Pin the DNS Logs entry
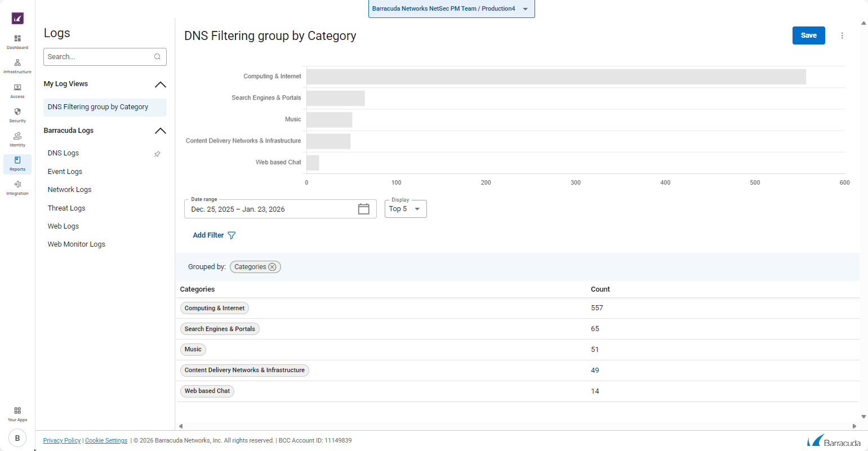 pyautogui.click(x=157, y=154)
